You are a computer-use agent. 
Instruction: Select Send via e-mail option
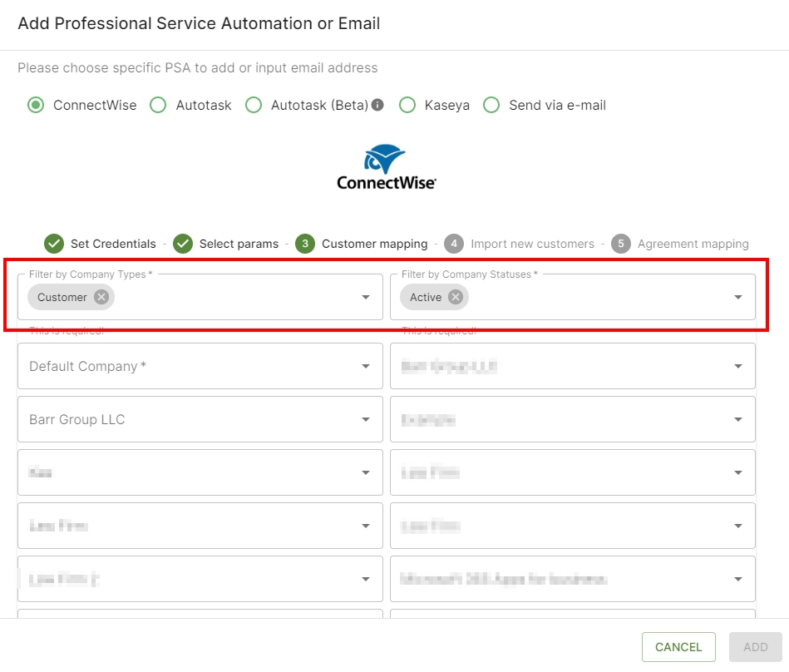click(x=491, y=105)
